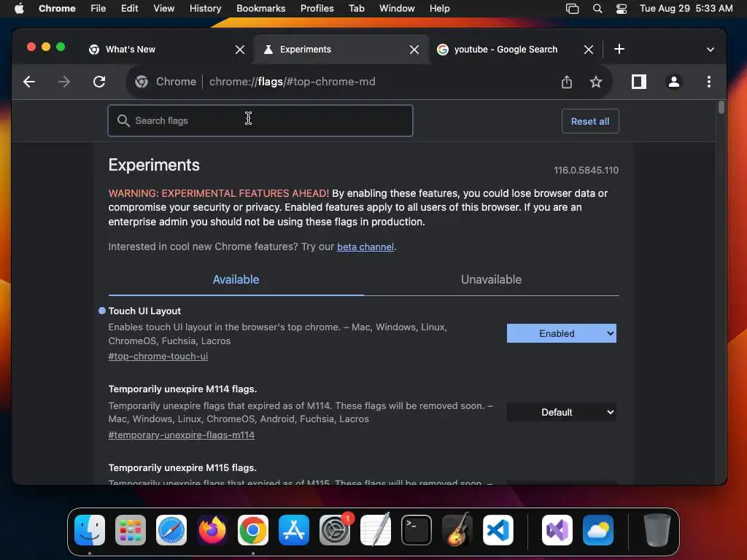
Task: Click Temporarily unexpire M115 flags title
Action: pyautogui.click(x=182, y=467)
